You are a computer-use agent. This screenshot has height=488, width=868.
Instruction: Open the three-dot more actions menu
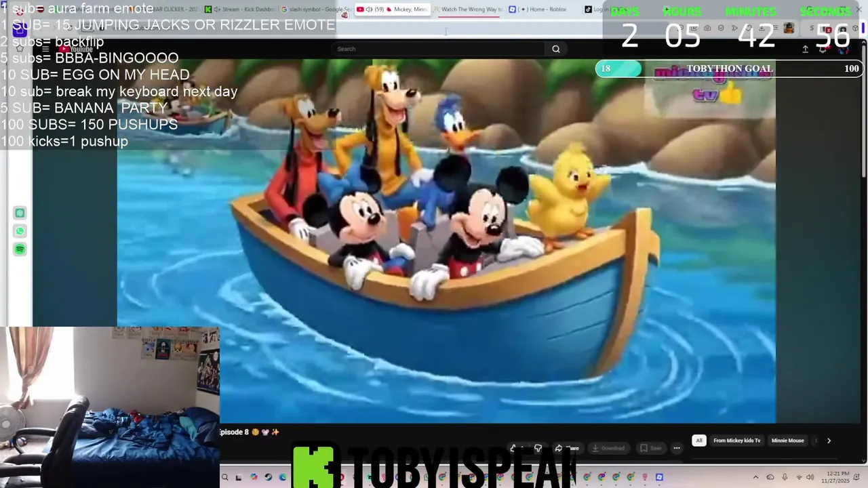click(x=677, y=448)
